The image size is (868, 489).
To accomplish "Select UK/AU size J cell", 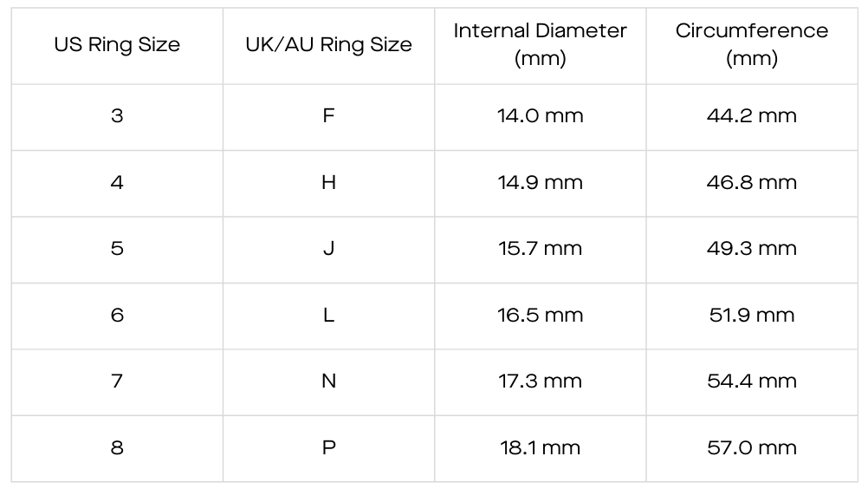I will 328,249.
